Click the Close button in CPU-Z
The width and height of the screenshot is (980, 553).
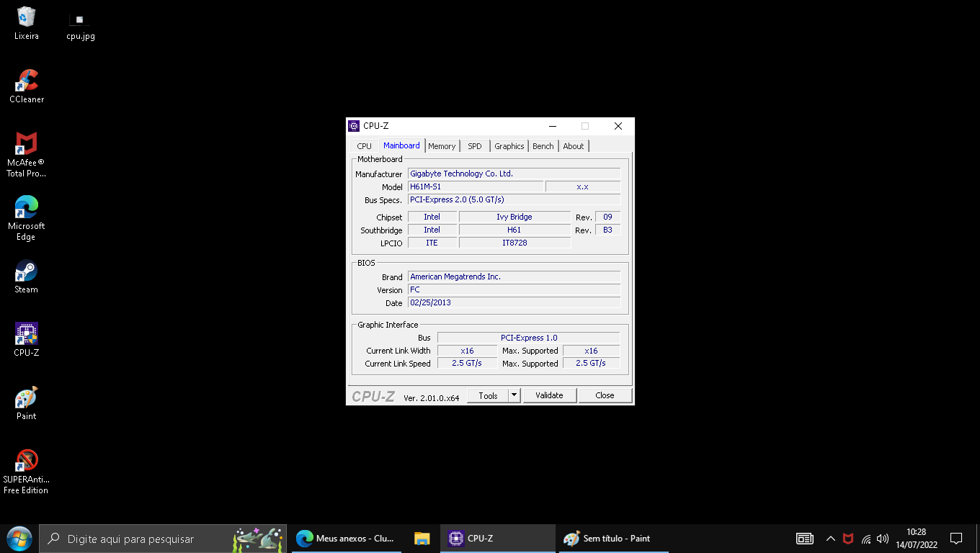(605, 395)
